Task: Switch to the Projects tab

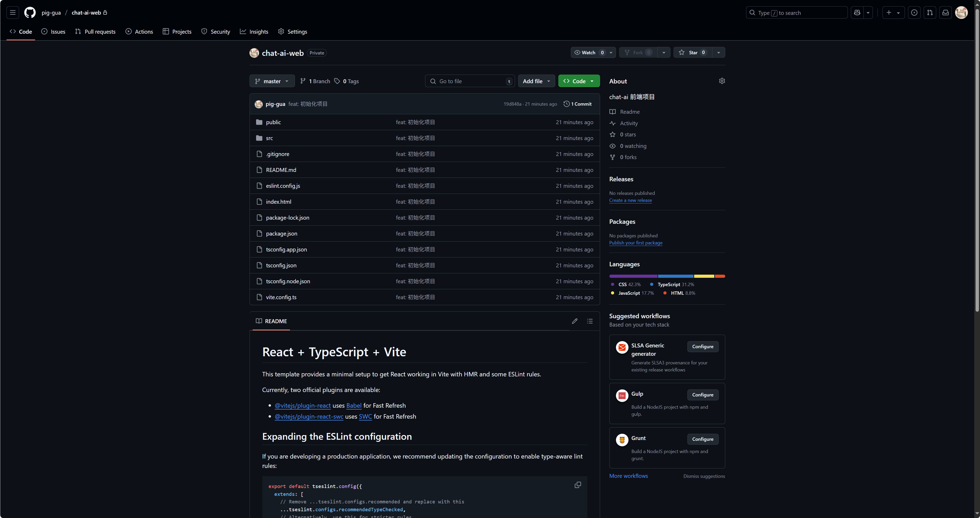Action: point(177,32)
